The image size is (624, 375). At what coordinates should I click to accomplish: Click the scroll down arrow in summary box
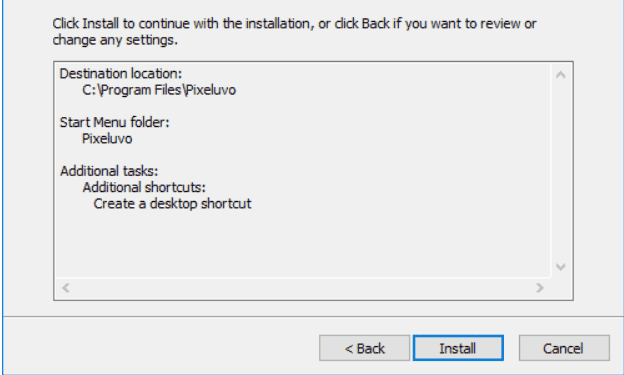coord(561,267)
